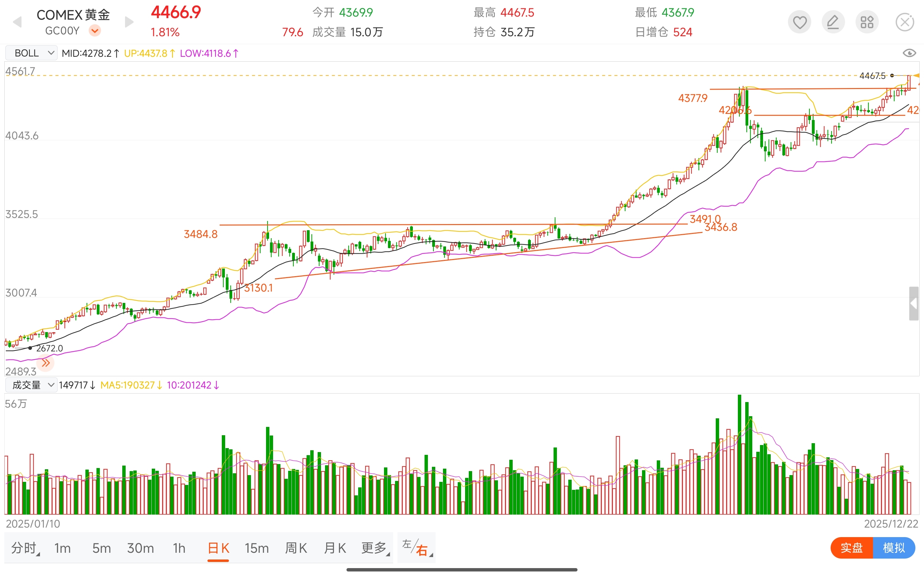Image resolution: width=924 pixels, height=577 pixels.
Task: Open the BOLL indicator dropdown
Action: [x=31, y=53]
